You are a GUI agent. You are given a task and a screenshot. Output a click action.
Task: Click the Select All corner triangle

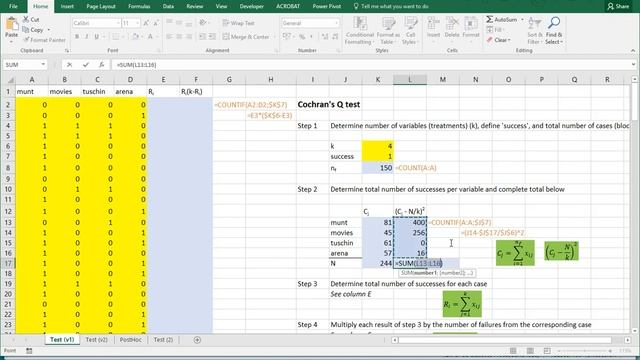(x=10, y=80)
